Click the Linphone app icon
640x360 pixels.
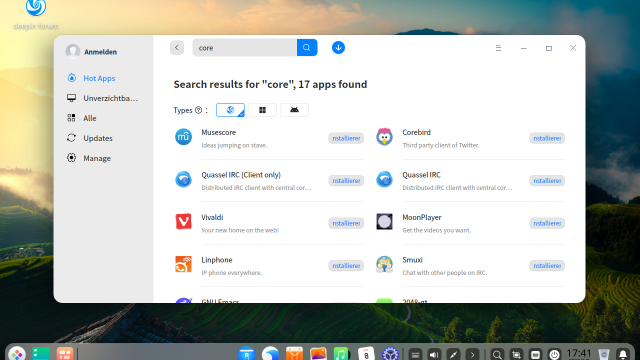[183, 264]
